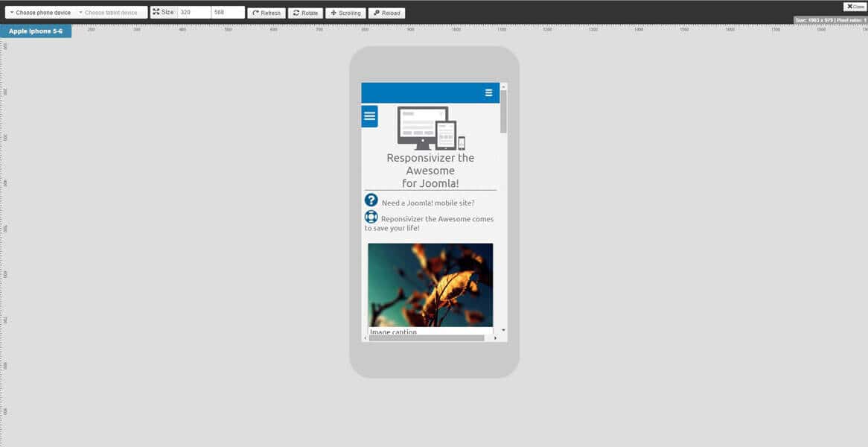This screenshot has height=447, width=868.
Task: Click the Refresh button
Action: [x=267, y=13]
